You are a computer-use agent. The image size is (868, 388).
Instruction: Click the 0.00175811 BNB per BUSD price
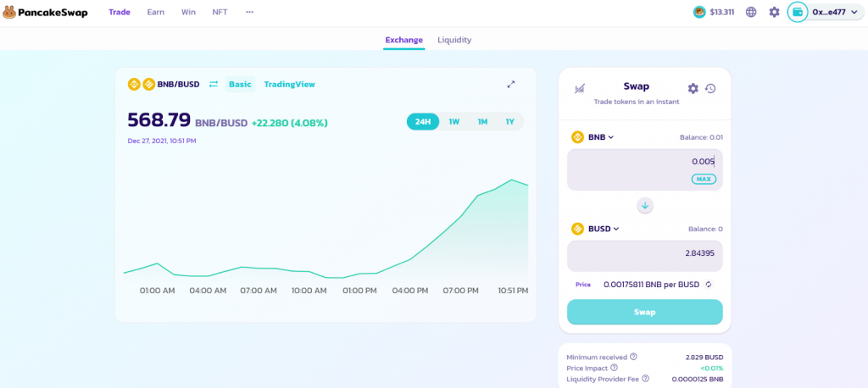(652, 285)
